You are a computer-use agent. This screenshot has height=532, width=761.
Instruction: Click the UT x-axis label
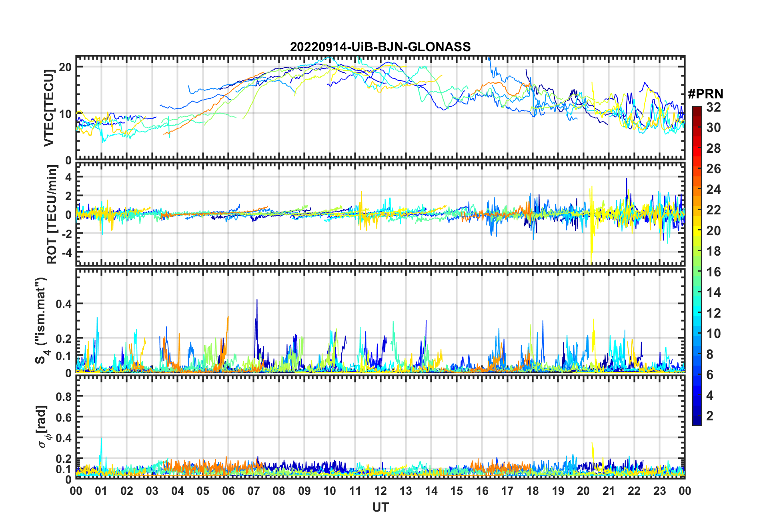tap(380, 507)
